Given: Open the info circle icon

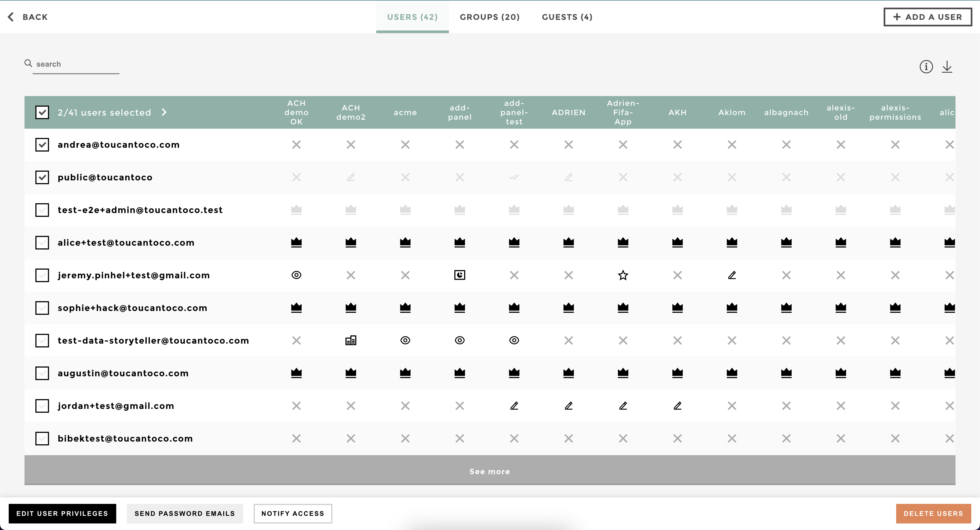Looking at the screenshot, I should click(926, 67).
